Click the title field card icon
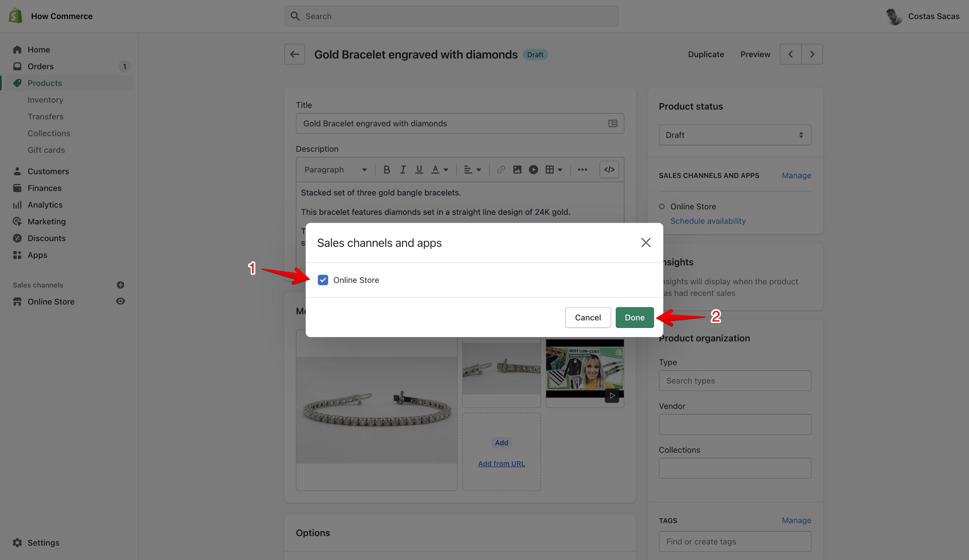The height and width of the screenshot is (560, 969). [613, 123]
